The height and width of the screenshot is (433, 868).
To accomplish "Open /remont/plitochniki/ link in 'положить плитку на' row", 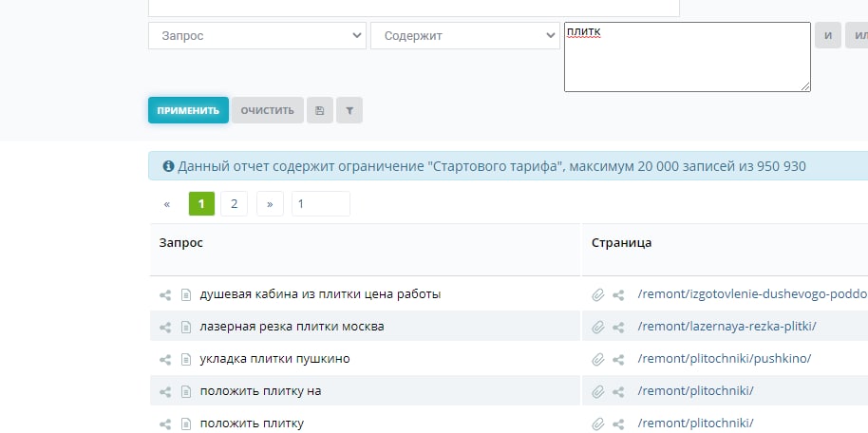I will [695, 391].
